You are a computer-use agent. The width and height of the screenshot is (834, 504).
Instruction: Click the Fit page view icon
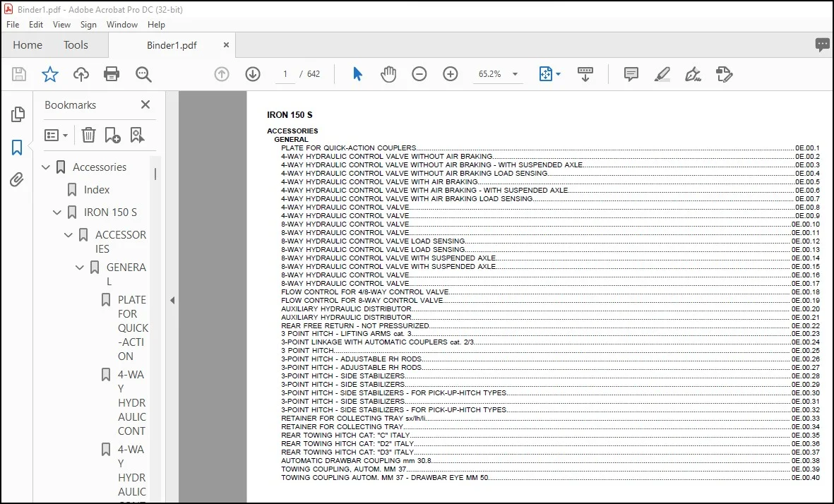pos(546,74)
